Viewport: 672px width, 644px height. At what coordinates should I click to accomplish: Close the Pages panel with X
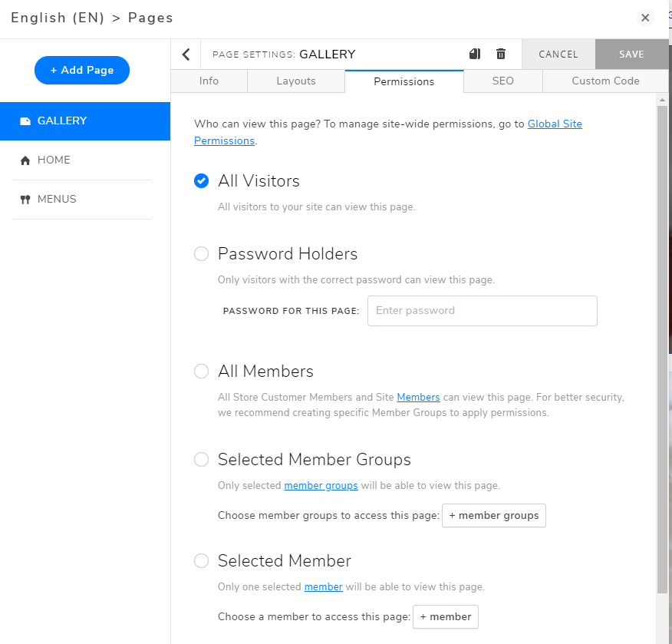(645, 18)
